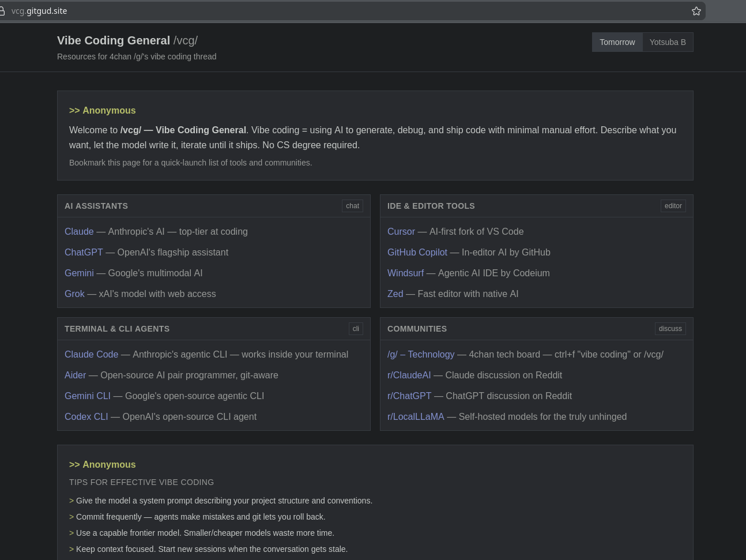Open the Claude Code CLI link
The image size is (746, 560).
(91, 354)
